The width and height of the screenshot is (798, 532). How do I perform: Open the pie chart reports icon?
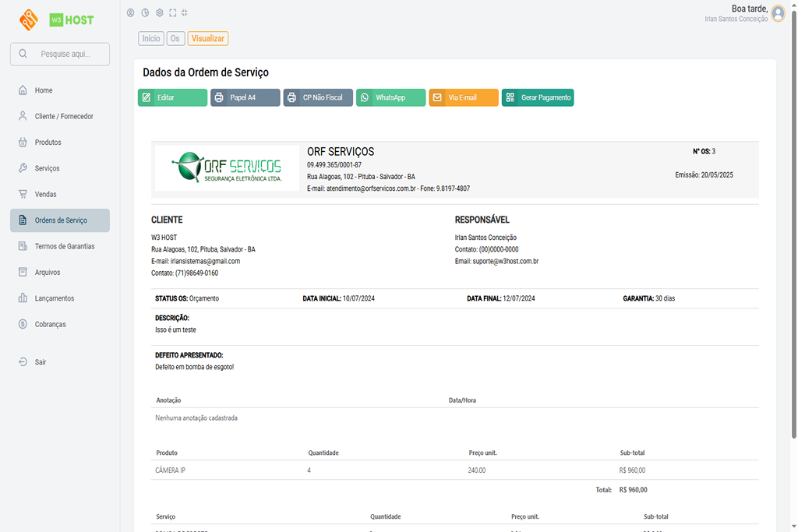pos(145,12)
